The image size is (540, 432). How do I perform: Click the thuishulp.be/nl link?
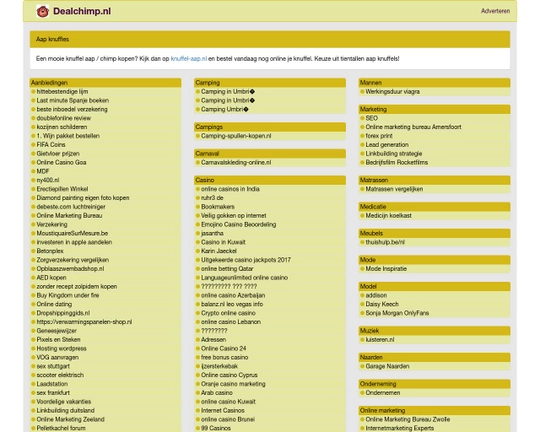coord(385,242)
